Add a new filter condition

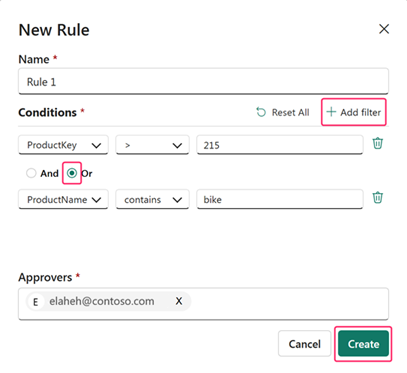354,112
